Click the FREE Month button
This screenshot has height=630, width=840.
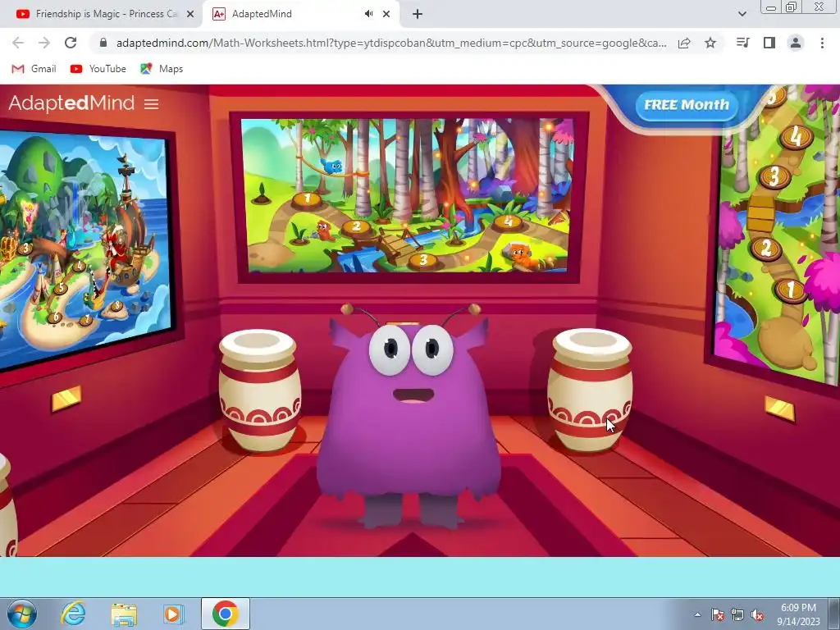[x=687, y=105]
